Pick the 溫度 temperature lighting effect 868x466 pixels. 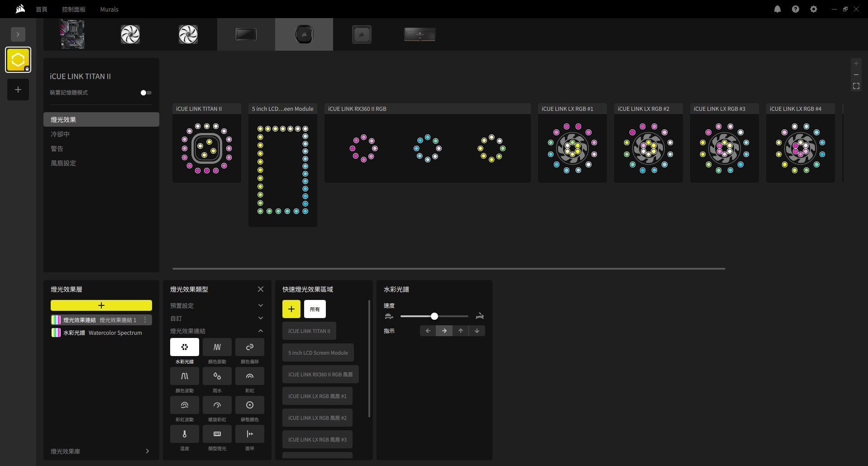tap(185, 434)
